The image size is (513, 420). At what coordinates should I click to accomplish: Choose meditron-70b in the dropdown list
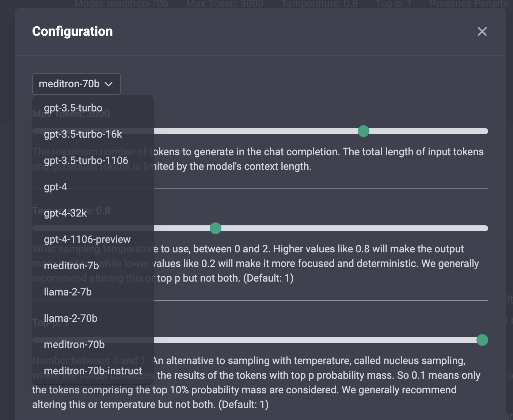93,345
